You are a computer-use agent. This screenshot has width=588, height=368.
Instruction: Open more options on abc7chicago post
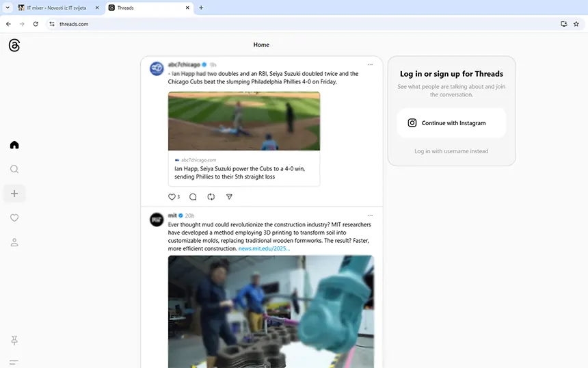pos(370,64)
